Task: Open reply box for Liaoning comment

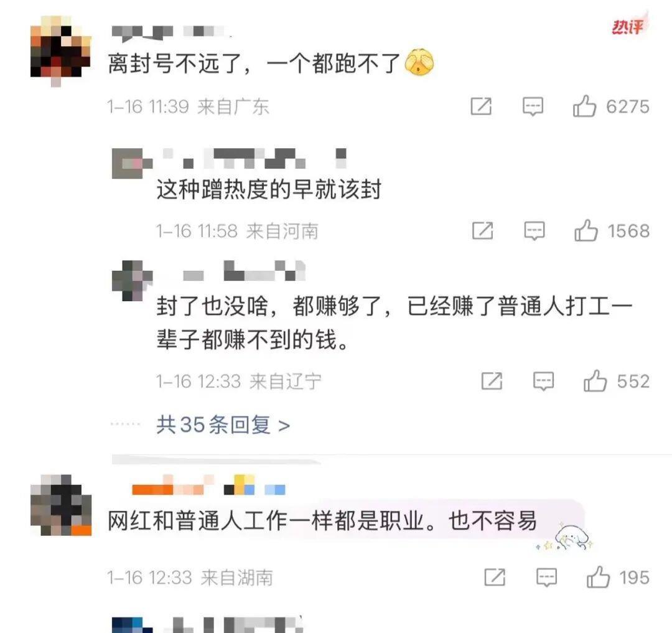Action: click(x=543, y=381)
